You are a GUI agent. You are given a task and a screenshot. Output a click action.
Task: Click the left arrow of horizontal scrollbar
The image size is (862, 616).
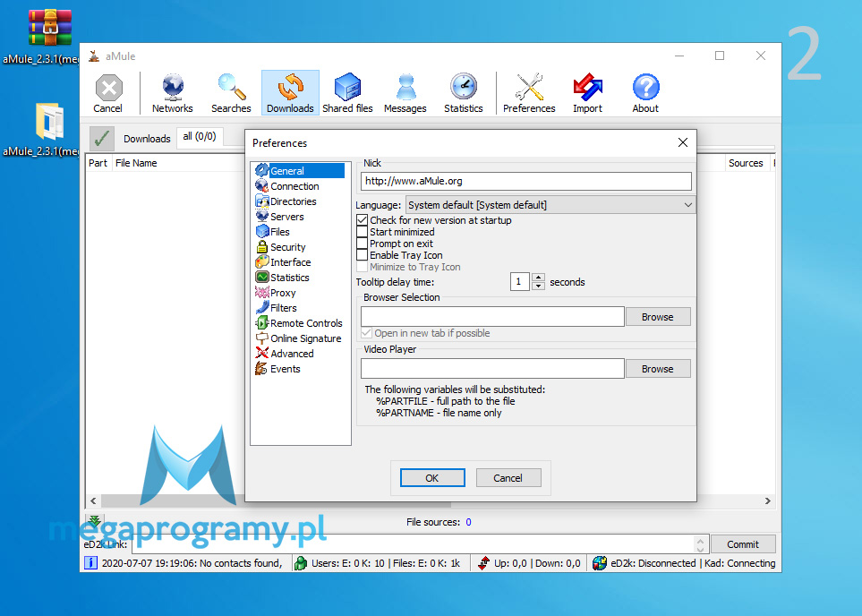[x=93, y=500]
